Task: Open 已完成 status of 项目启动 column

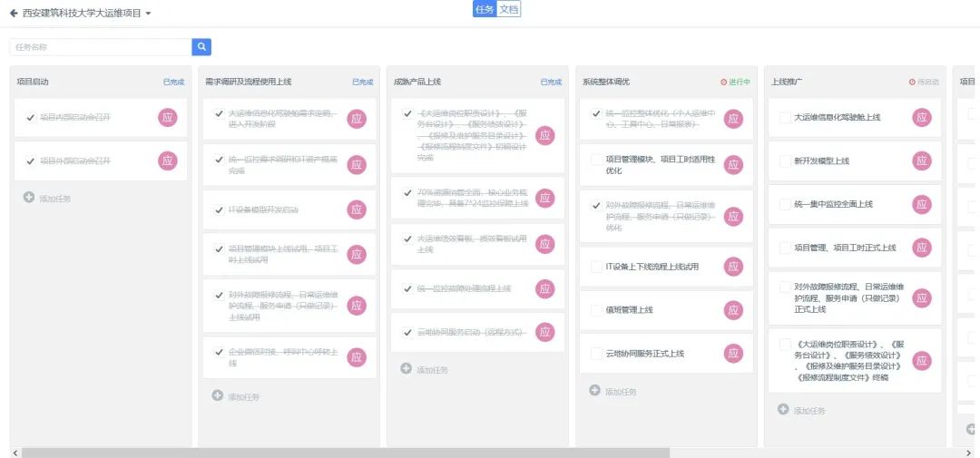Action: point(173,82)
